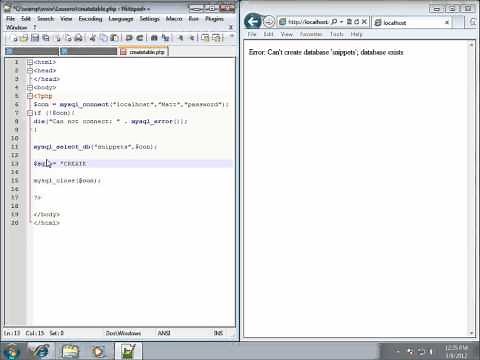This screenshot has width=480, height=360.
Task: Open the Notepad++ Search menu
Action: [45, 19]
